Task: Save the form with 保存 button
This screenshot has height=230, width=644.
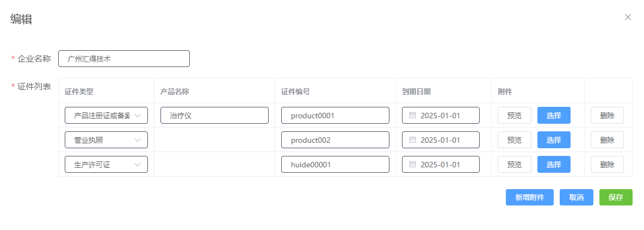Action: tap(616, 197)
